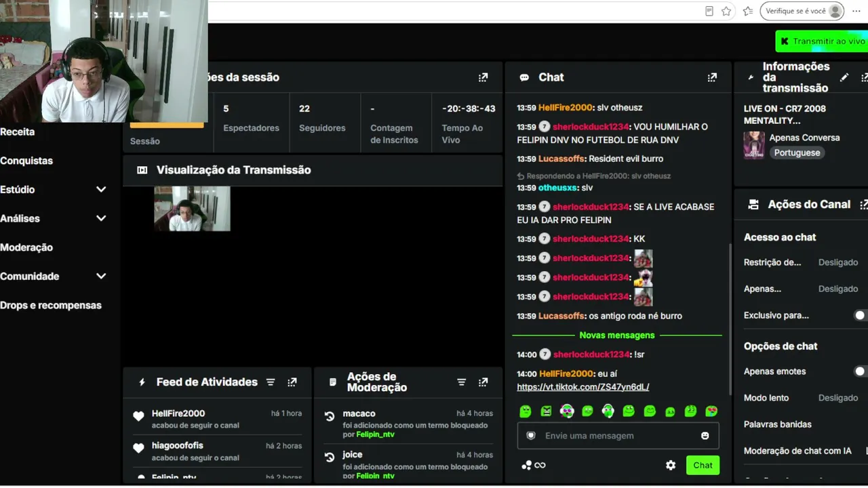Viewport: 868px width, 488px height.
Task: Insert the purple-eyed headphone emote
Action: [x=567, y=411]
